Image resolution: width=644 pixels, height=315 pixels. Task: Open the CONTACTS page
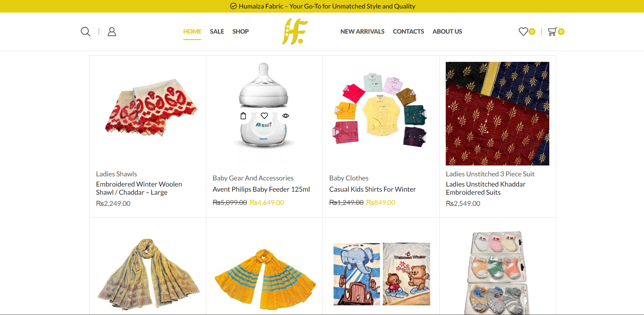(x=408, y=31)
